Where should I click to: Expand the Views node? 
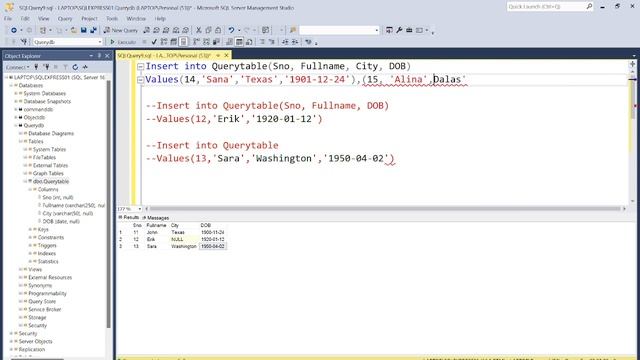click(21, 269)
